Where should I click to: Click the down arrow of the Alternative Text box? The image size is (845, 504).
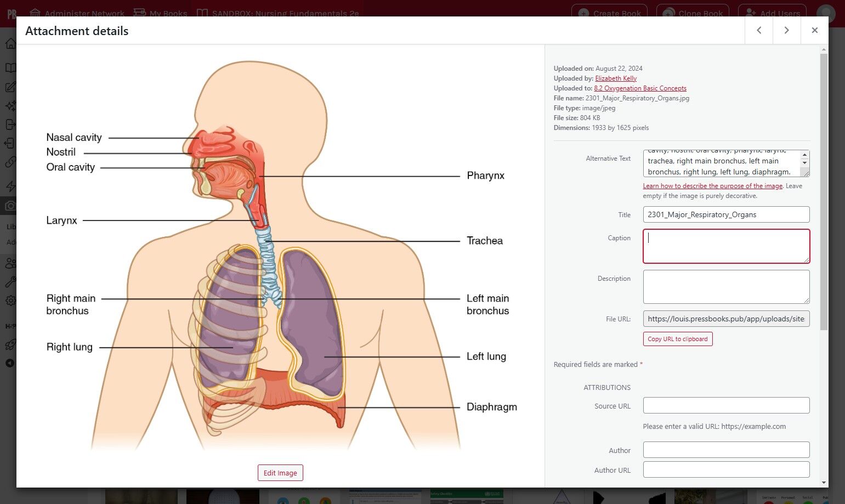tap(805, 163)
